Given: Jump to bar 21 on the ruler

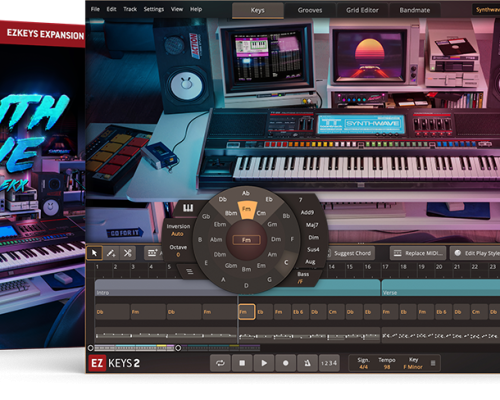Looking at the screenshot, I should point(457,267).
